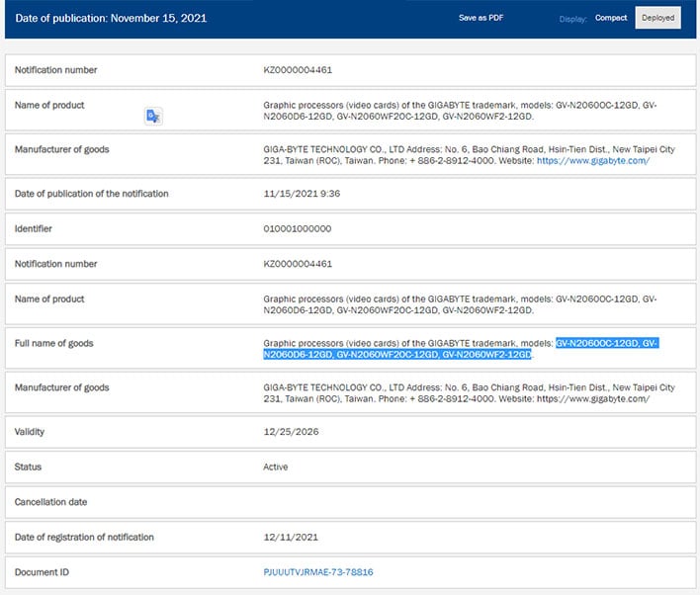The image size is (700, 595).
Task: Click the Identifier value 010001000000
Action: 297,228
